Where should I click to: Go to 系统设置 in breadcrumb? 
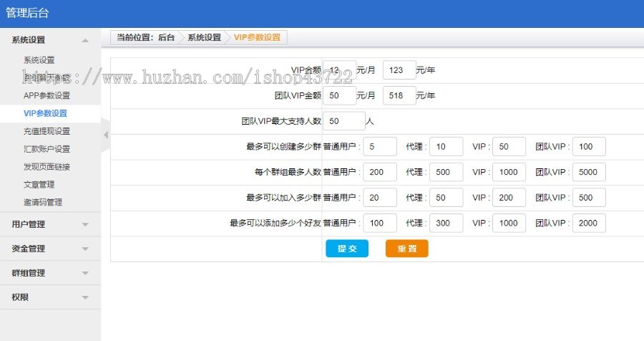coord(204,37)
